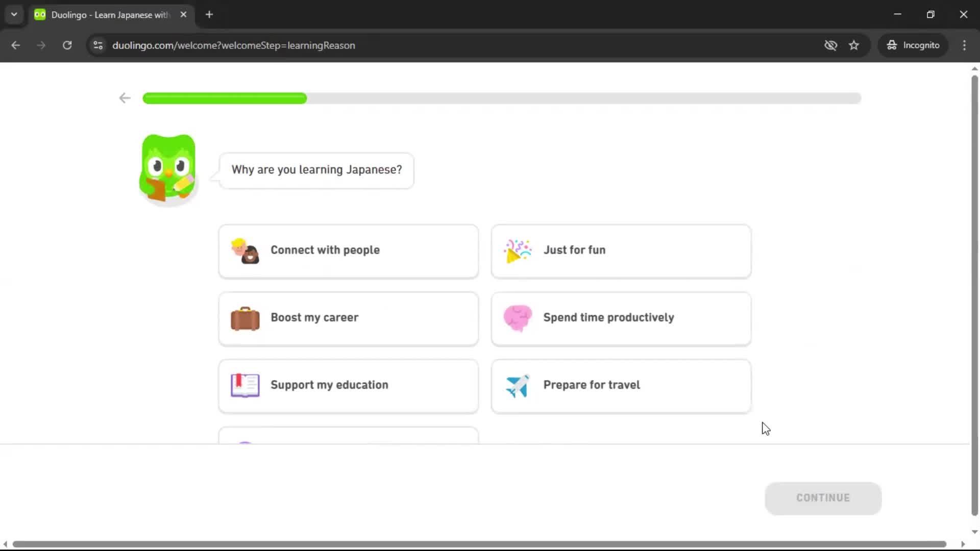
Task: Click the CONTINUE button
Action: [822, 497]
